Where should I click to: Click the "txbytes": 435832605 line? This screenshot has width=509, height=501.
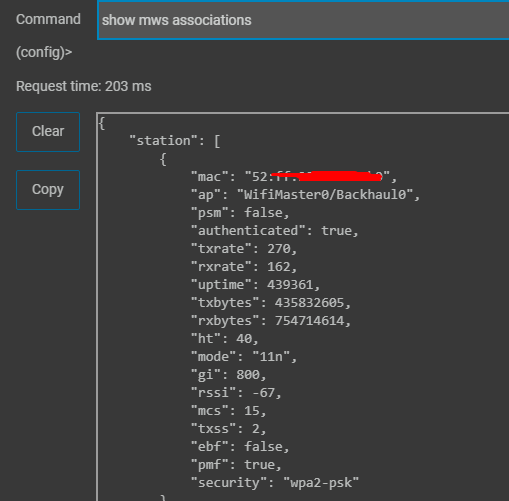click(x=271, y=303)
